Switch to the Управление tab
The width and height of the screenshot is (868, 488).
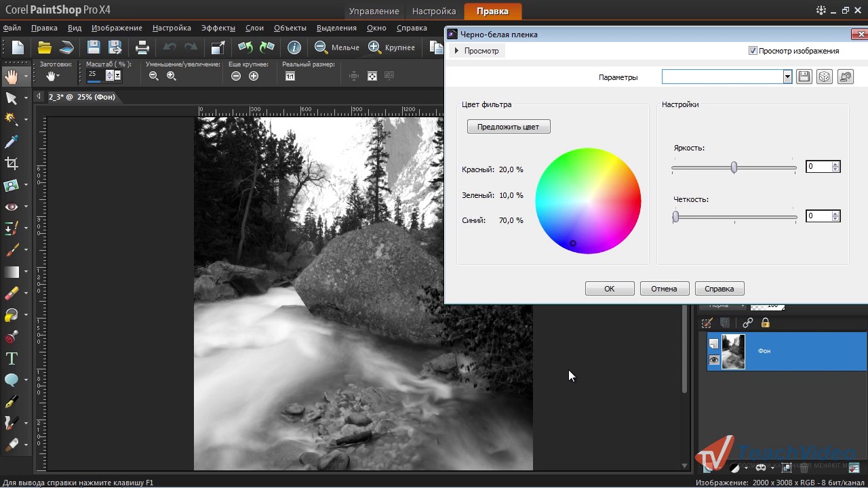[374, 11]
